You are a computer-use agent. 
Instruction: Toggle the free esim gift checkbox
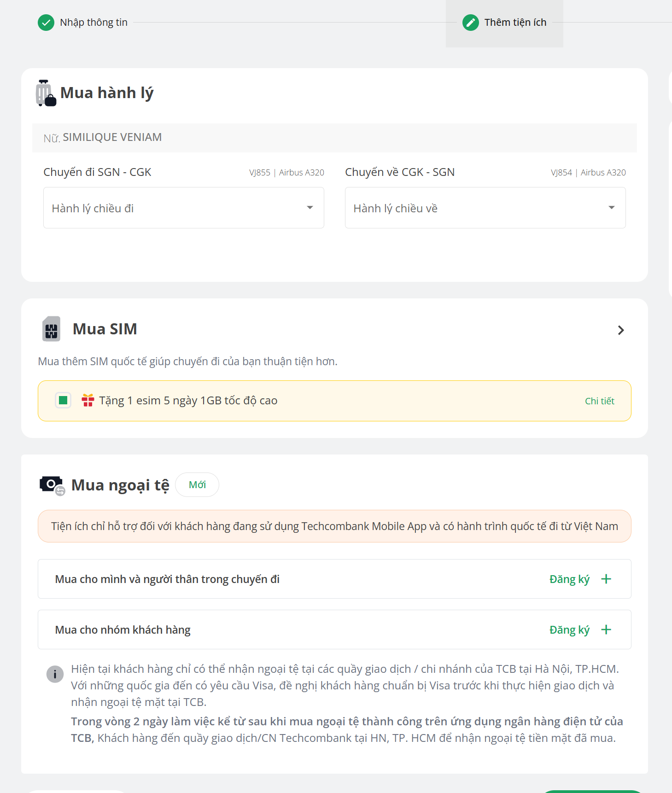63,401
